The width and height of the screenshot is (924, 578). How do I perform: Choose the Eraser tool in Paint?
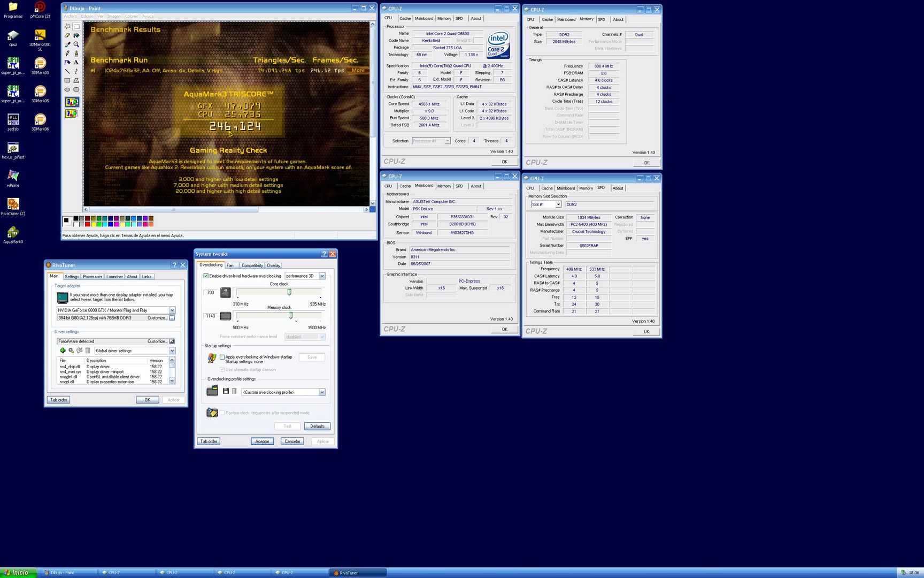click(x=67, y=35)
